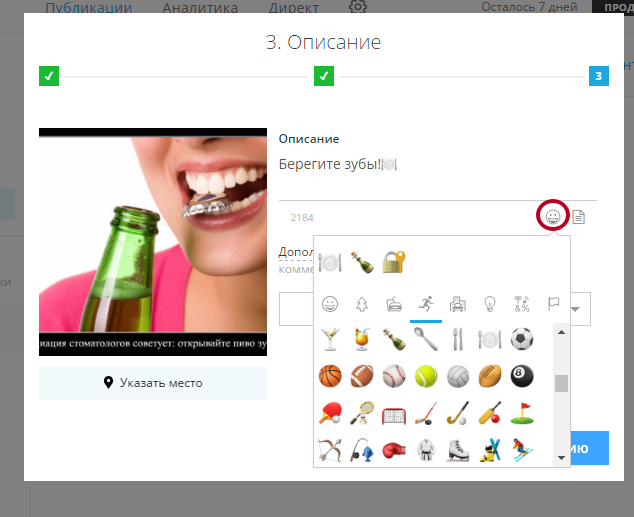Go back to second completed step marker
Viewport: 634px width, 517px height.
[x=324, y=76]
